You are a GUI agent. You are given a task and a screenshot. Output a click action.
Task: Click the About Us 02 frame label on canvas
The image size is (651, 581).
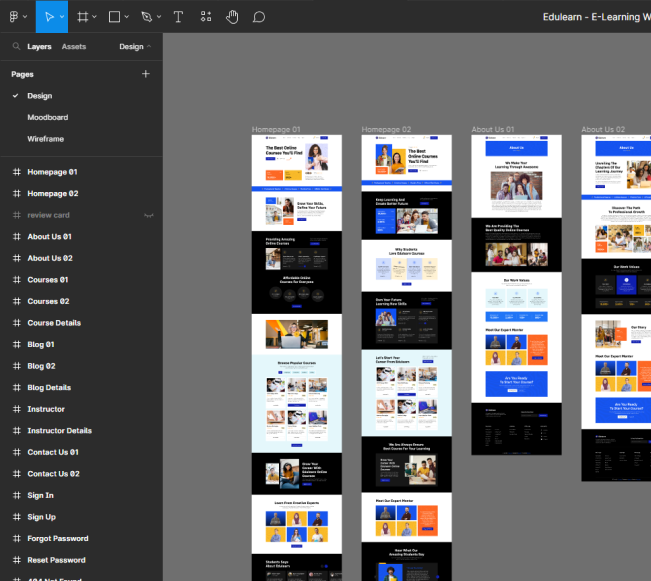click(603, 130)
